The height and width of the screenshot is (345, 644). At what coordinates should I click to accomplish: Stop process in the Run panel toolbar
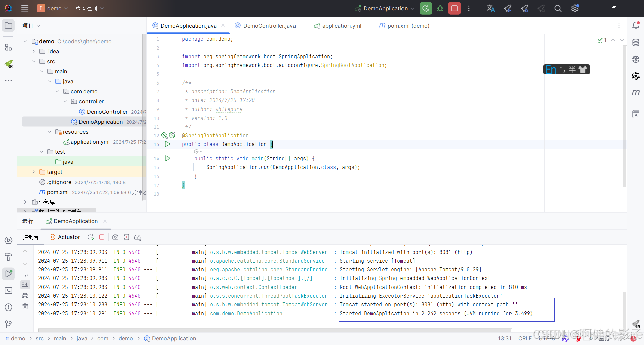102,237
